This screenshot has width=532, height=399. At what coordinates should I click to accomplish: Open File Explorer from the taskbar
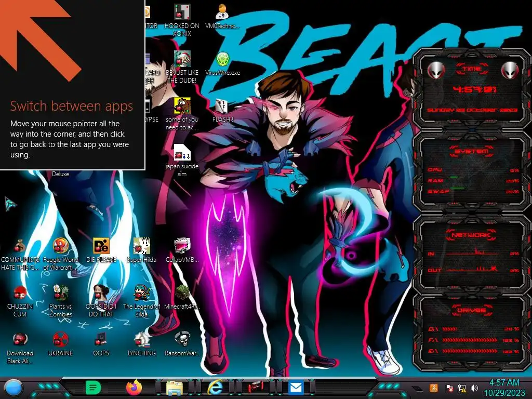click(x=175, y=388)
